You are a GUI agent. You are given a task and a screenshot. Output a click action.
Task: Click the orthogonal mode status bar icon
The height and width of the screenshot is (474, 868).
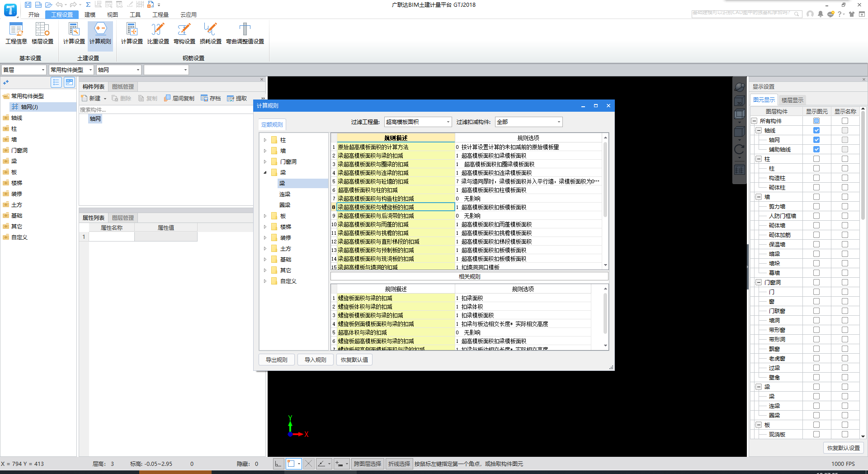[278, 464]
